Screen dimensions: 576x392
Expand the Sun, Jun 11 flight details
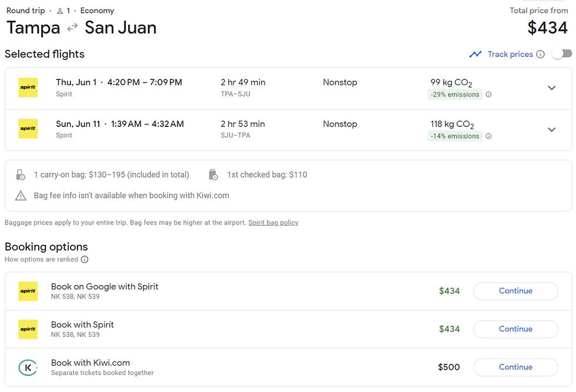click(x=551, y=130)
